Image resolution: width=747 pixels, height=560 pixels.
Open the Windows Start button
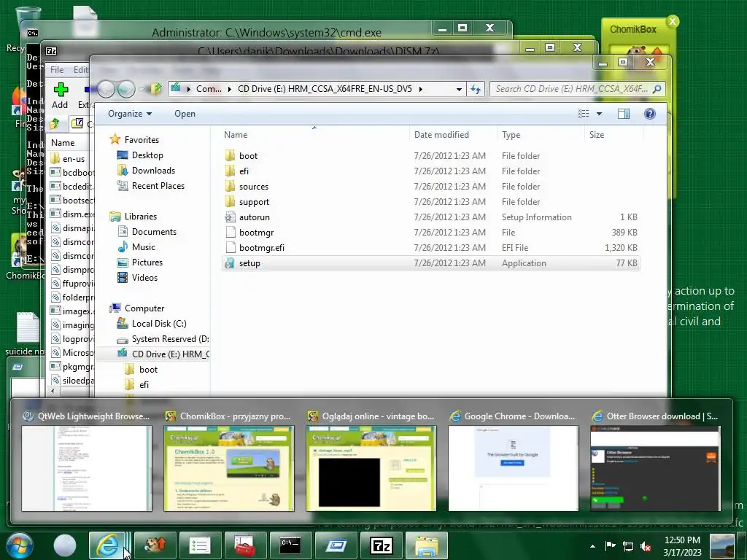(x=19, y=545)
